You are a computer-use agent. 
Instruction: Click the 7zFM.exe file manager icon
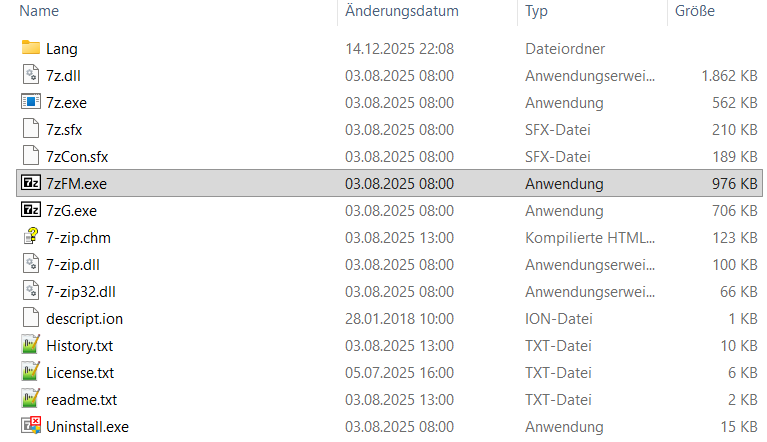coord(30,184)
